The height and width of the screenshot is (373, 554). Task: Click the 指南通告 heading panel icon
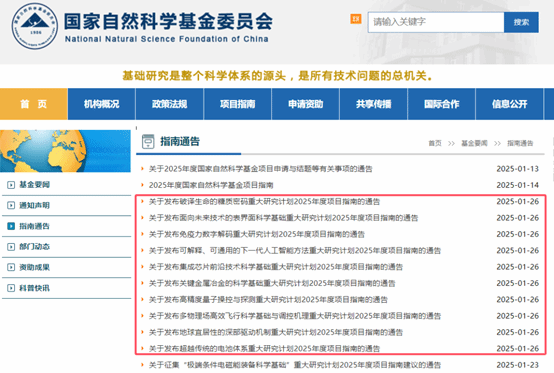click(148, 141)
